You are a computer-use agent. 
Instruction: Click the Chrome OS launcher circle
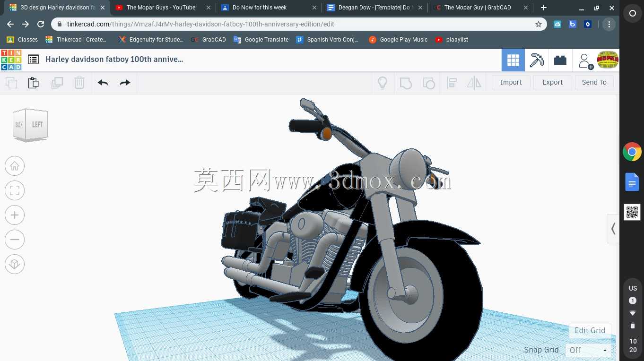[x=632, y=14]
